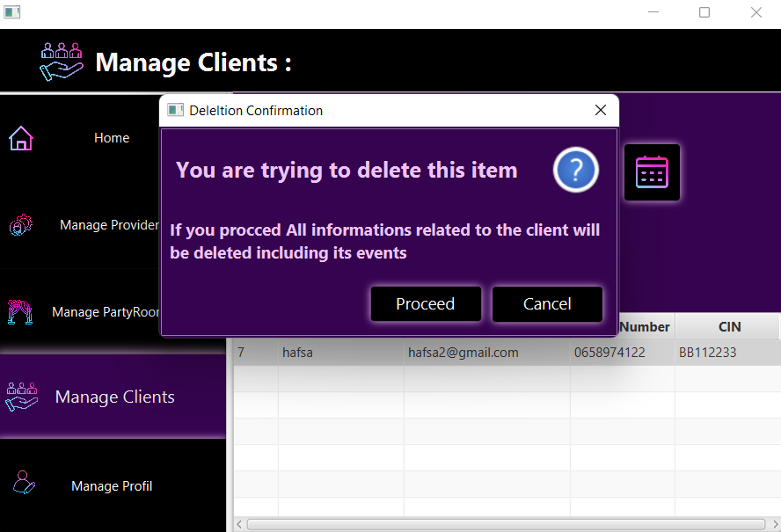The height and width of the screenshot is (532, 781).
Task: Click the Number column header
Action: tap(645, 327)
